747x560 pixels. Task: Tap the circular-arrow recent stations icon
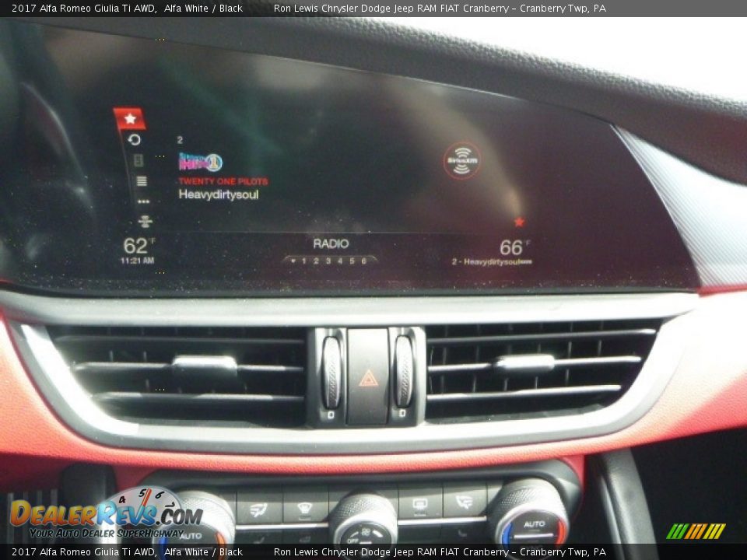[135, 140]
